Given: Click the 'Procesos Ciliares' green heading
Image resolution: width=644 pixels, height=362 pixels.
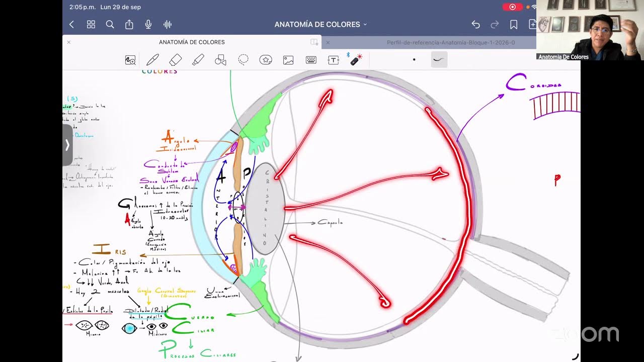Looking at the screenshot, I should pyautogui.click(x=197, y=350).
